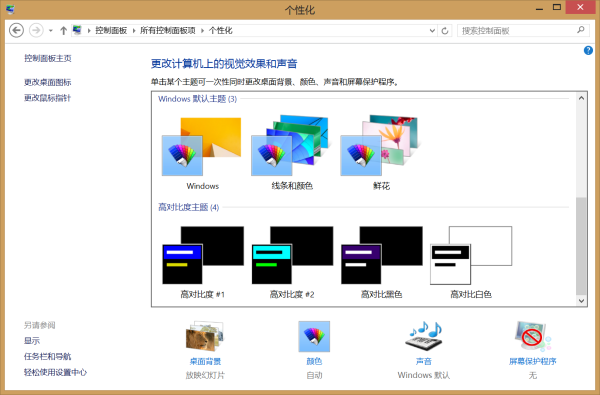Go back with the back arrow button

16,30
